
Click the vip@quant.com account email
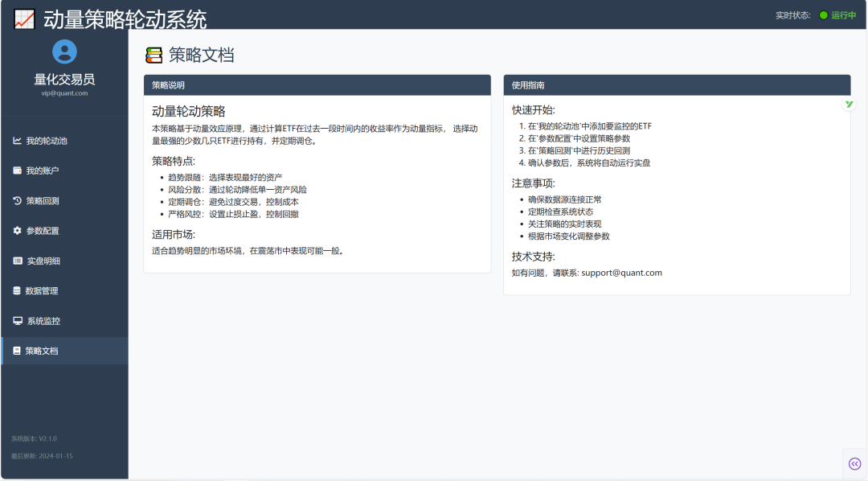point(64,92)
